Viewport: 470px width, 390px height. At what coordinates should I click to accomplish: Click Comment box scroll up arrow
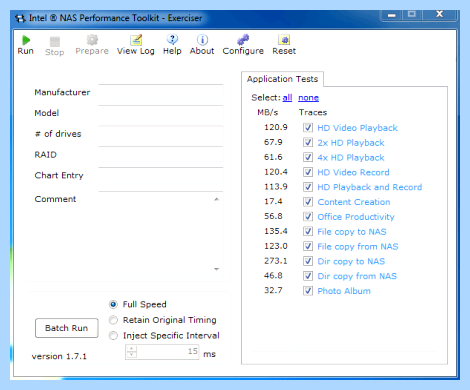tap(217, 199)
